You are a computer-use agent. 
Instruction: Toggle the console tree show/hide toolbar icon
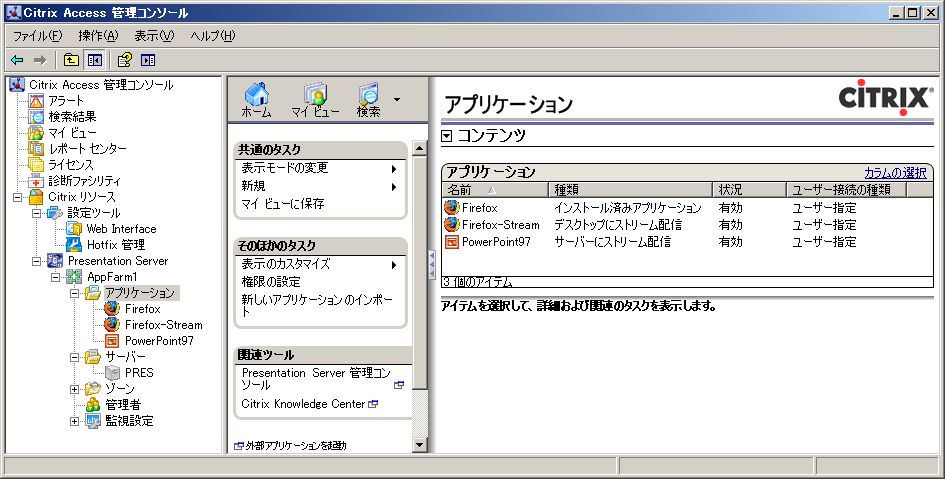95,60
